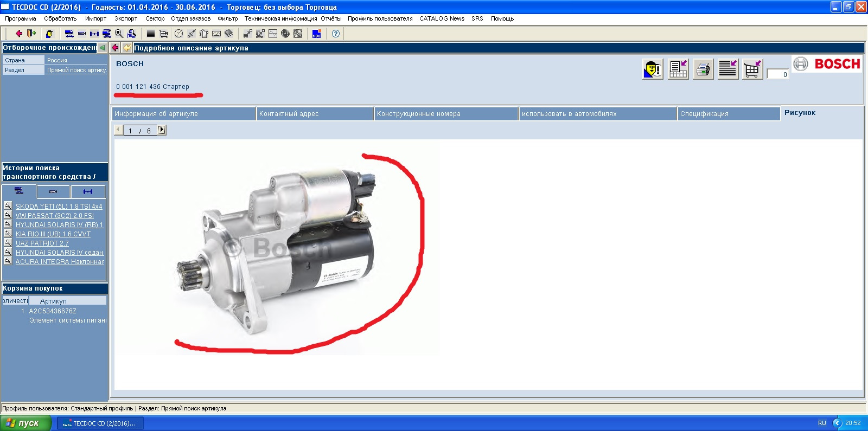Switch to Конструкционные номера tab
868x431 pixels.
click(446, 114)
